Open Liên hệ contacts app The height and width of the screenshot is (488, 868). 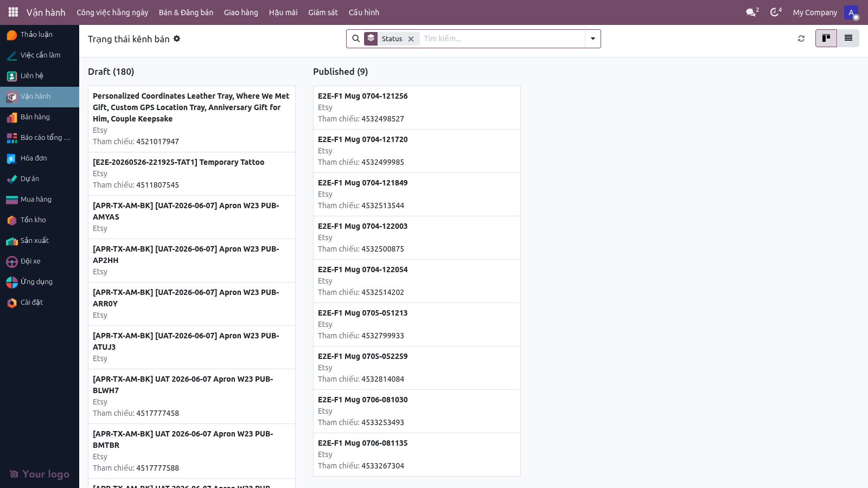coord(40,76)
